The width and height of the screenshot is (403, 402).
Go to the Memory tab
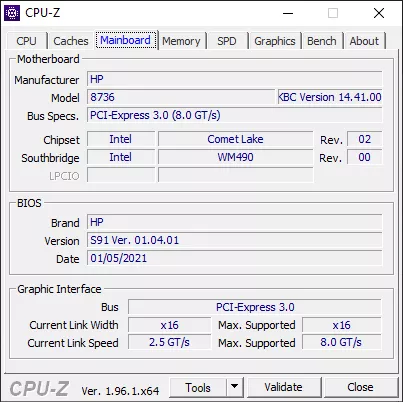pyautogui.click(x=181, y=41)
